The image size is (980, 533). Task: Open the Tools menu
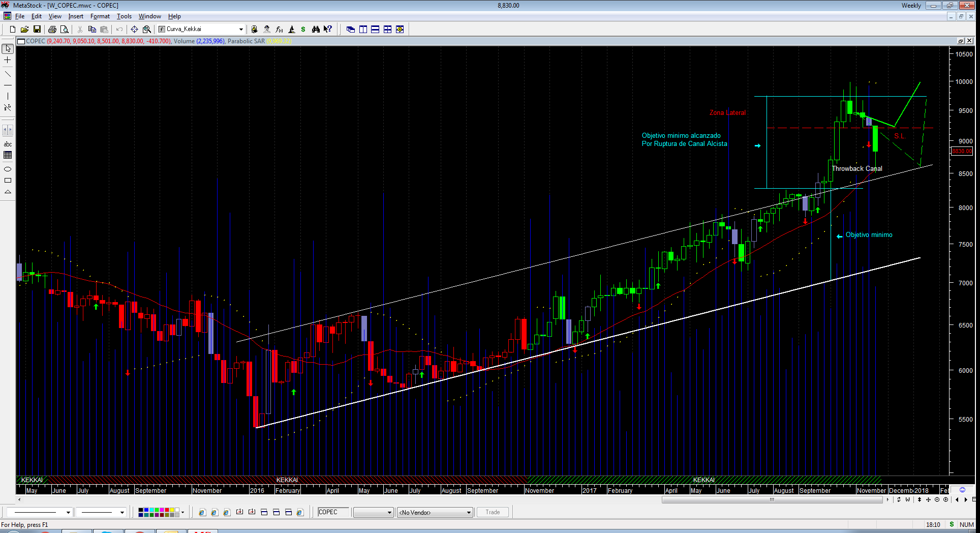pyautogui.click(x=124, y=16)
